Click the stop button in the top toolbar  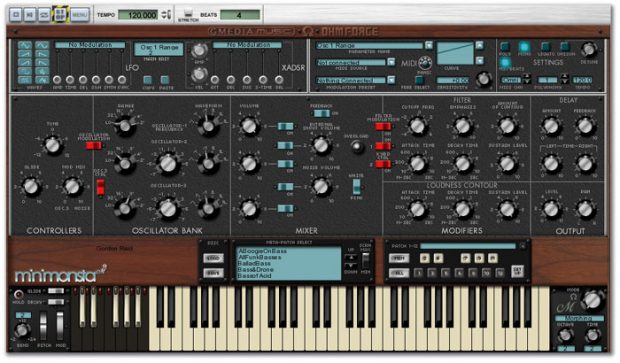[x=16, y=15]
